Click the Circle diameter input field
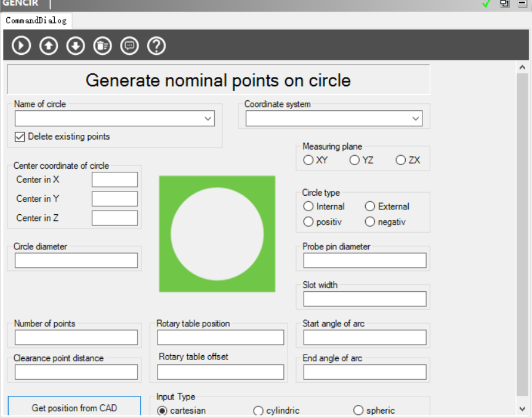Image resolution: width=532 pixels, height=418 pixels. 76,260
